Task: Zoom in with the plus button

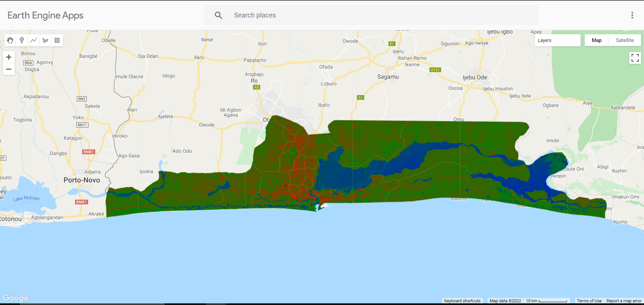Action: [x=9, y=57]
